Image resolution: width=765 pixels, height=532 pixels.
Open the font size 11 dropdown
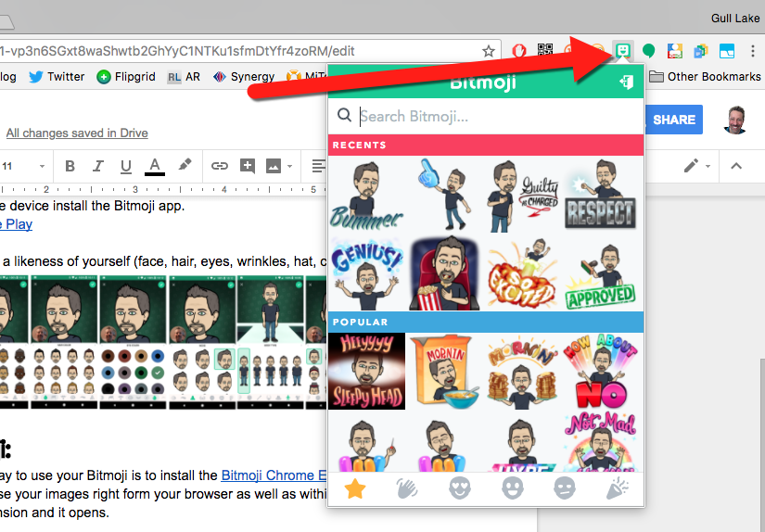tap(23, 166)
